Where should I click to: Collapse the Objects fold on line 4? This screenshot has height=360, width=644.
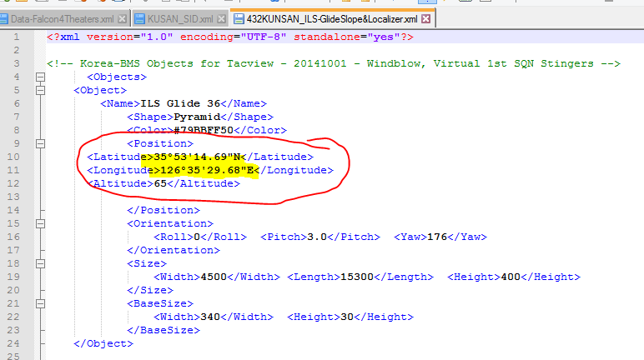40,77
